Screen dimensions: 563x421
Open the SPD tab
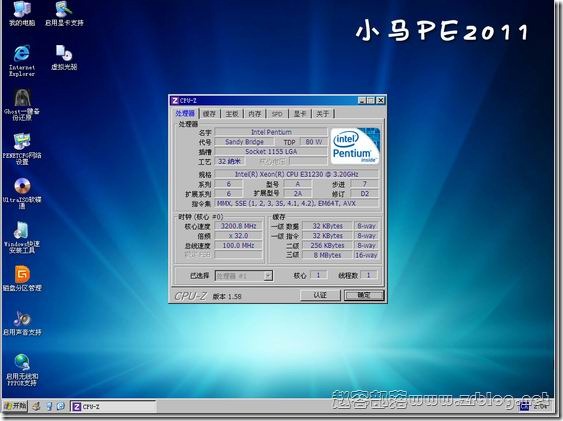point(277,114)
